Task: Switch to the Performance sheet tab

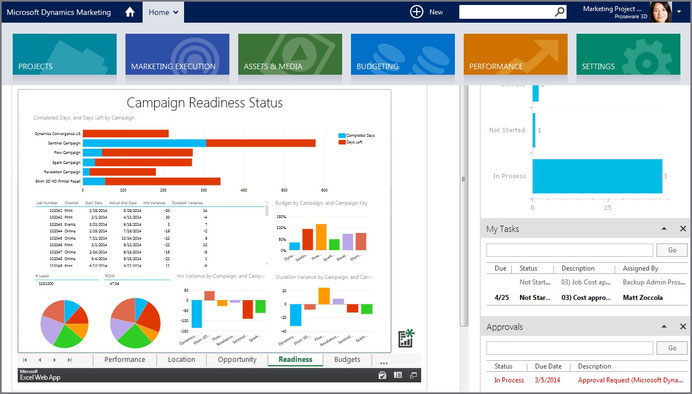Action: tap(124, 360)
